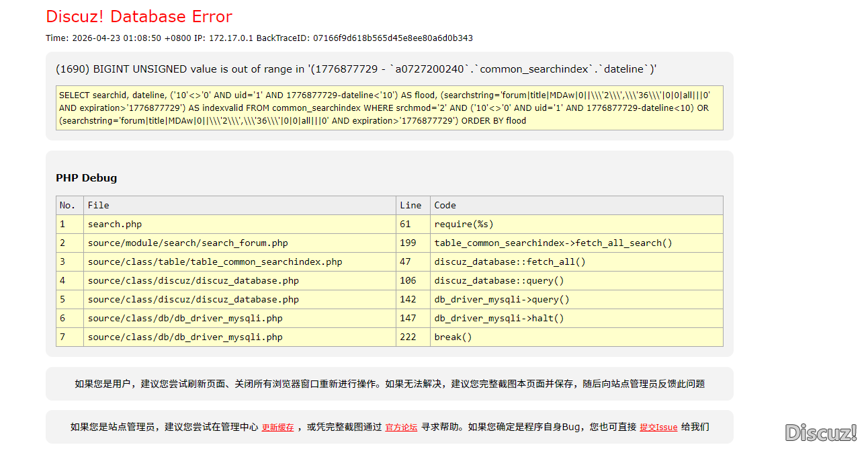Open the 官方论坛 link

coord(401,427)
